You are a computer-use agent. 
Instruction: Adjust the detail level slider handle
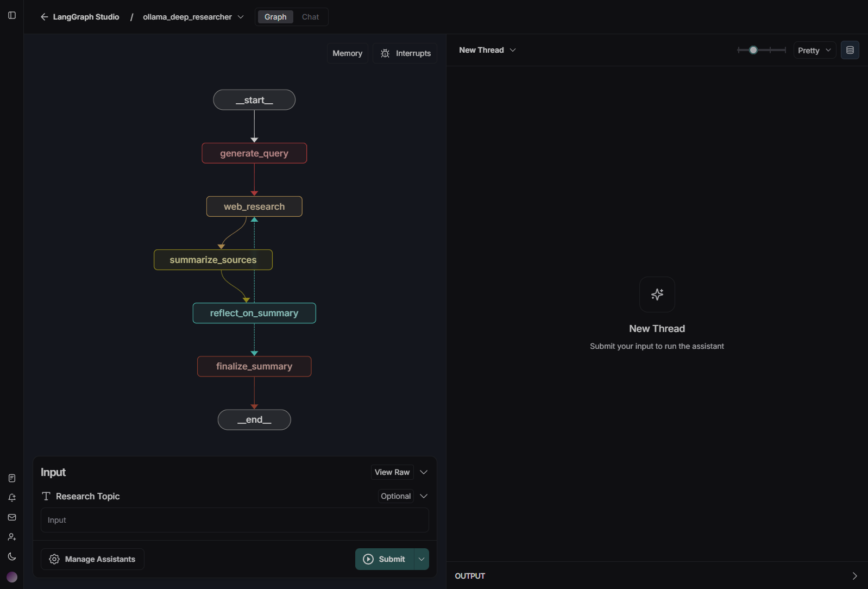[753, 50]
